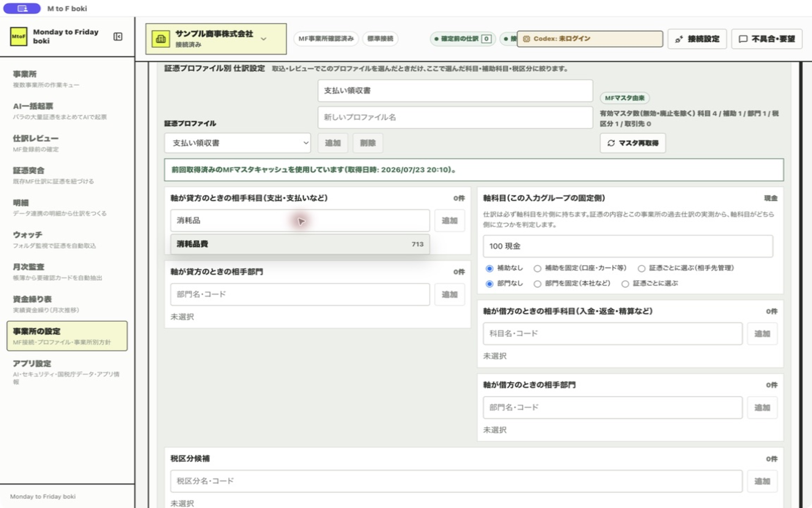Click the Codex: 未ログイン status box
The image size is (812, 508).
pos(590,39)
